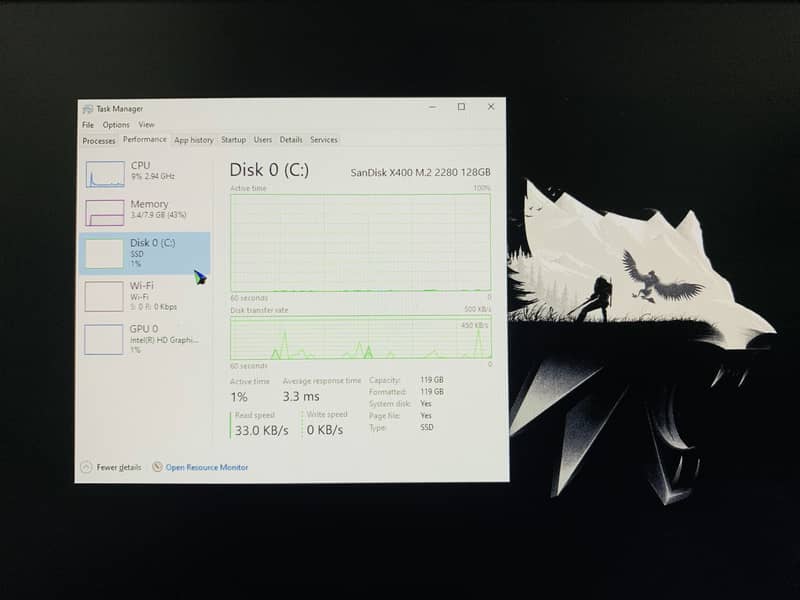Open the View menu
This screenshot has width=800, height=600.
146,124
